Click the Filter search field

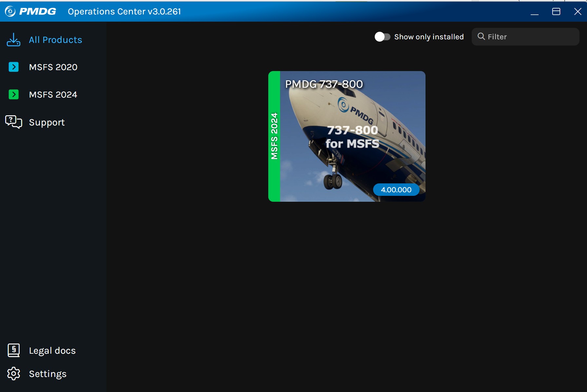(525, 37)
